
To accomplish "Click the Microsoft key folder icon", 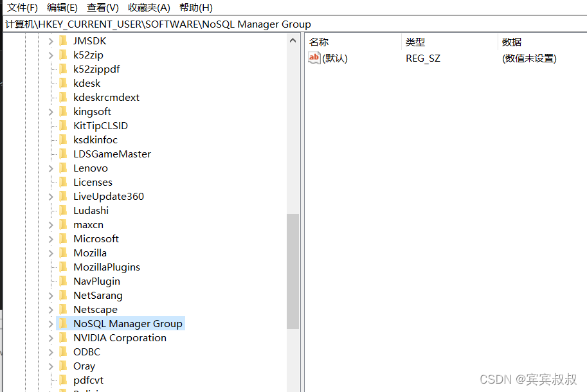I will (x=64, y=238).
